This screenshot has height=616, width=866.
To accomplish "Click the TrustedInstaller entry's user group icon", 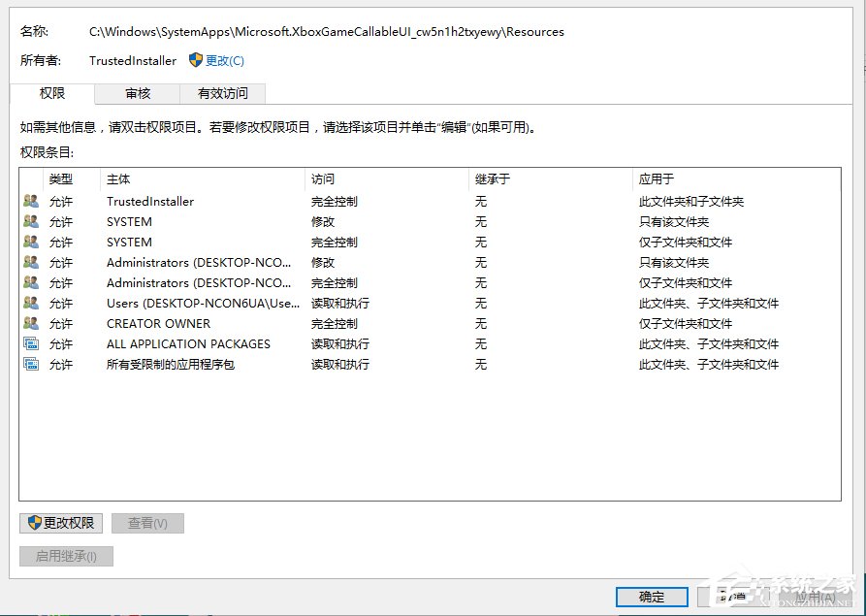I will pyautogui.click(x=32, y=201).
